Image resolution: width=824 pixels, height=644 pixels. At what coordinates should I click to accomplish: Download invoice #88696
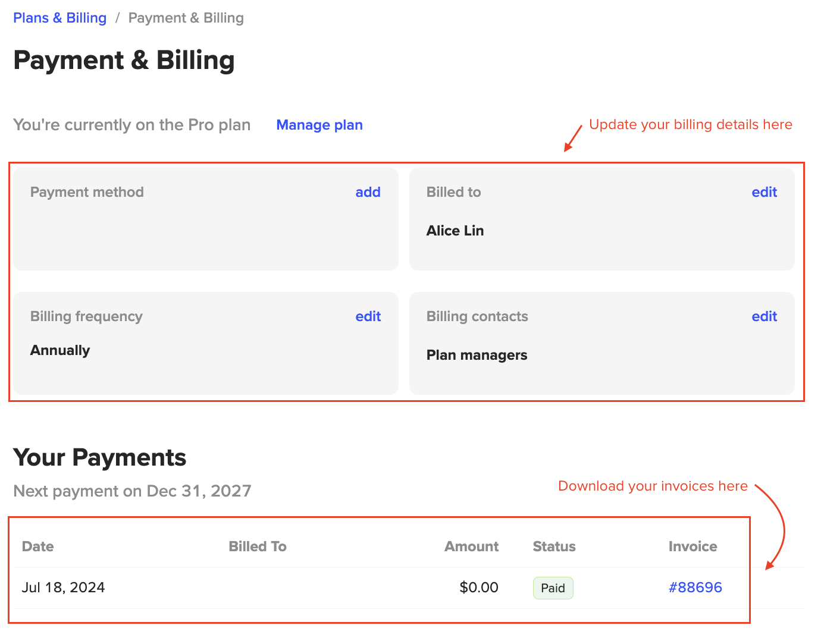[695, 588]
